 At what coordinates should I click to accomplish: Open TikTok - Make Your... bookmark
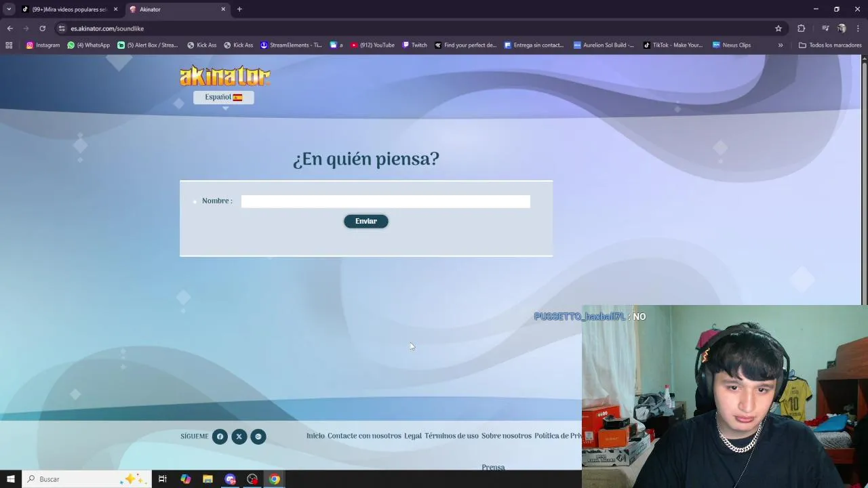pyautogui.click(x=673, y=45)
